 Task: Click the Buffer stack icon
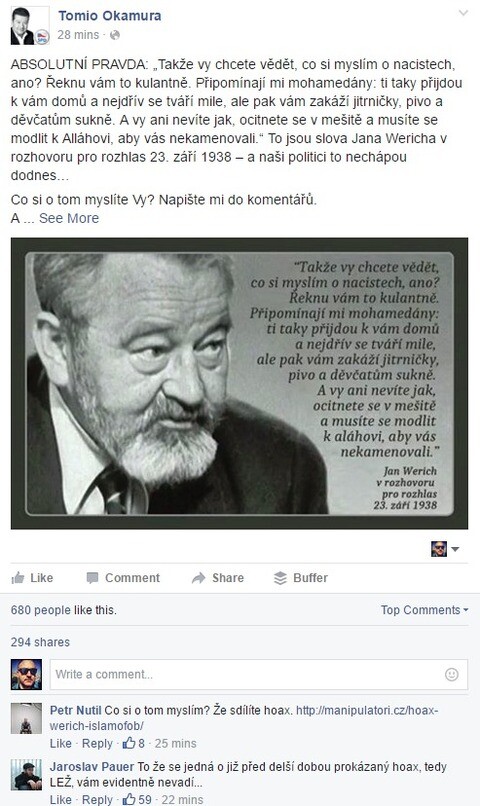[280, 578]
